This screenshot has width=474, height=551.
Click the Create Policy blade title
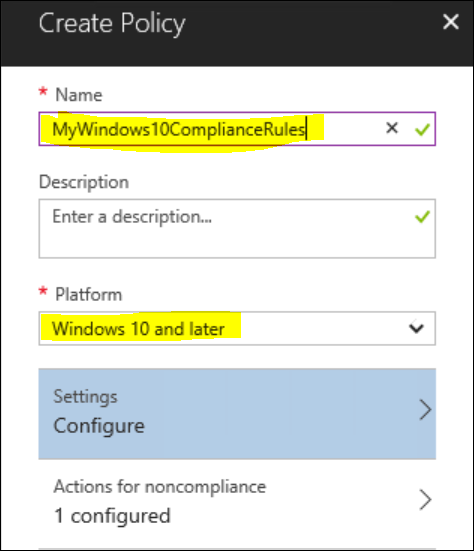point(112,23)
